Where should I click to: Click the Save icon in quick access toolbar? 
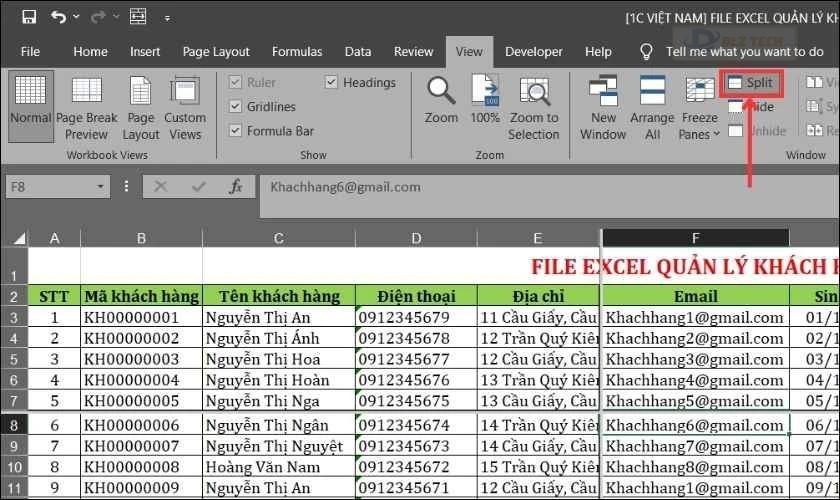[29, 17]
